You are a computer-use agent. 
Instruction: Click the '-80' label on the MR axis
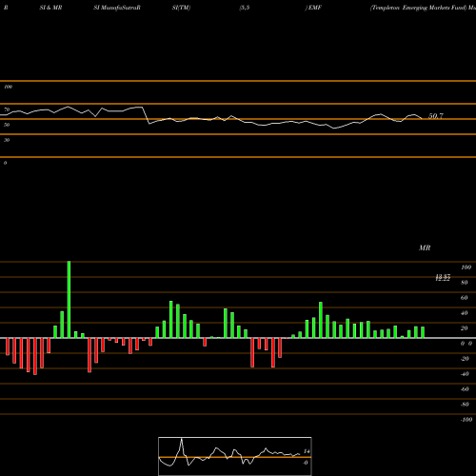point(465,405)
